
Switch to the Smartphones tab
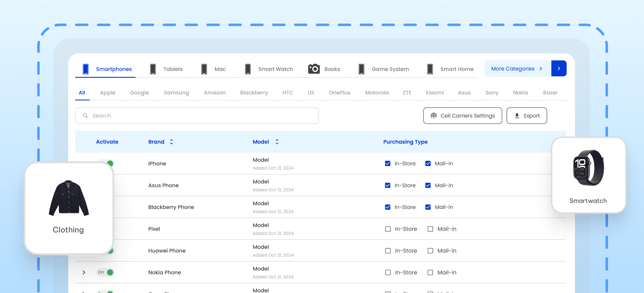[105, 69]
